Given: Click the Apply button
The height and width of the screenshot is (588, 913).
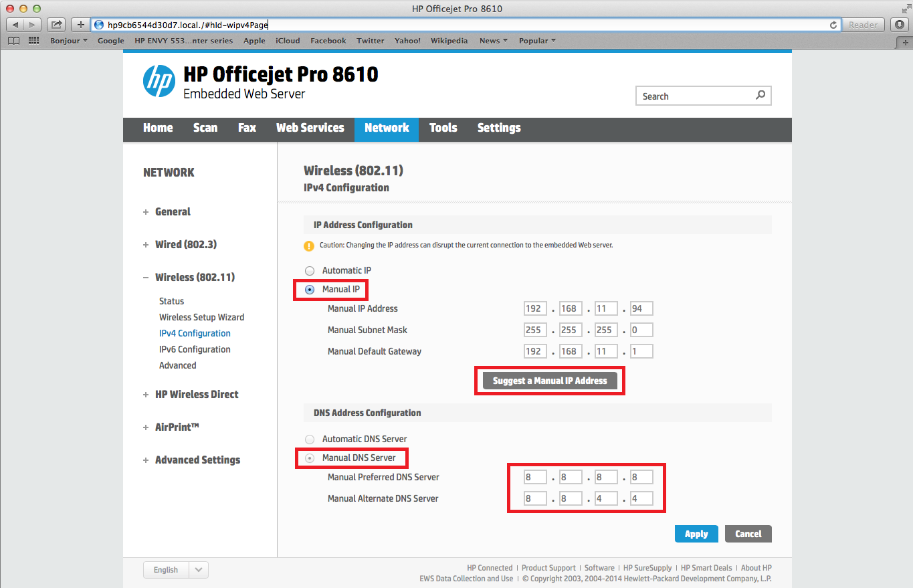Looking at the screenshot, I should pos(696,534).
